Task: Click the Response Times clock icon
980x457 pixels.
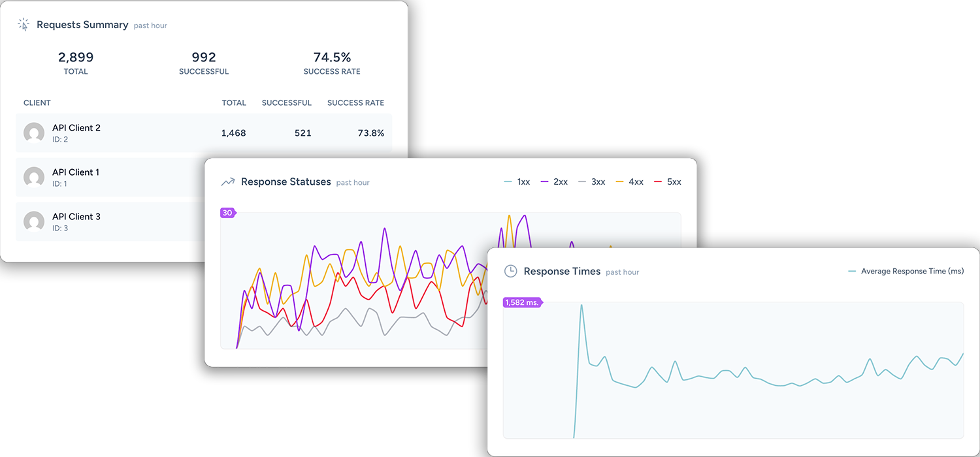Action: (511, 272)
